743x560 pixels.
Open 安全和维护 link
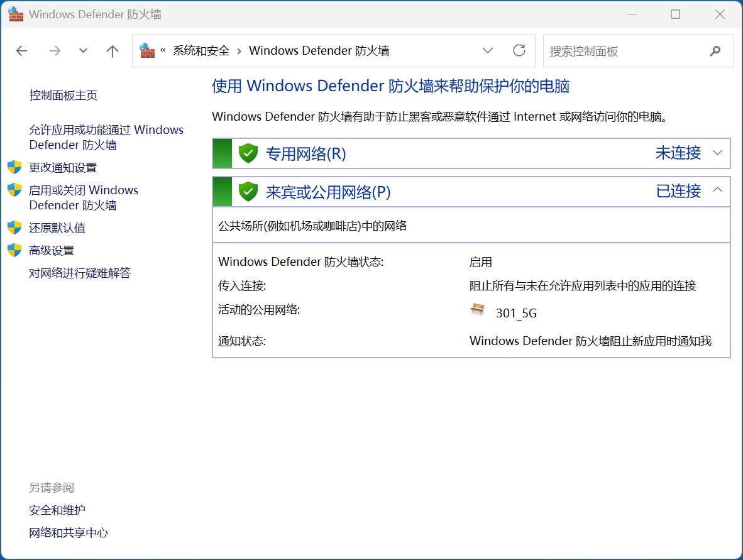click(57, 510)
